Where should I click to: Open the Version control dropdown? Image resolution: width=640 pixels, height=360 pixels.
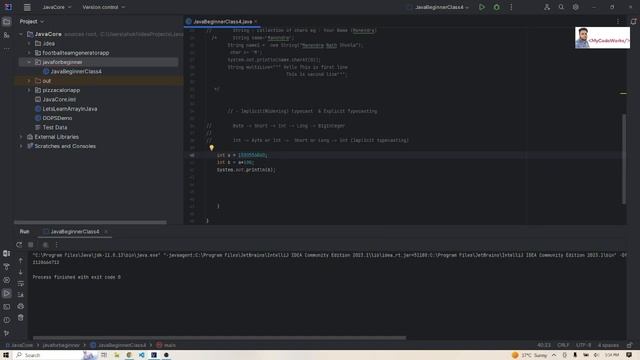(x=104, y=7)
